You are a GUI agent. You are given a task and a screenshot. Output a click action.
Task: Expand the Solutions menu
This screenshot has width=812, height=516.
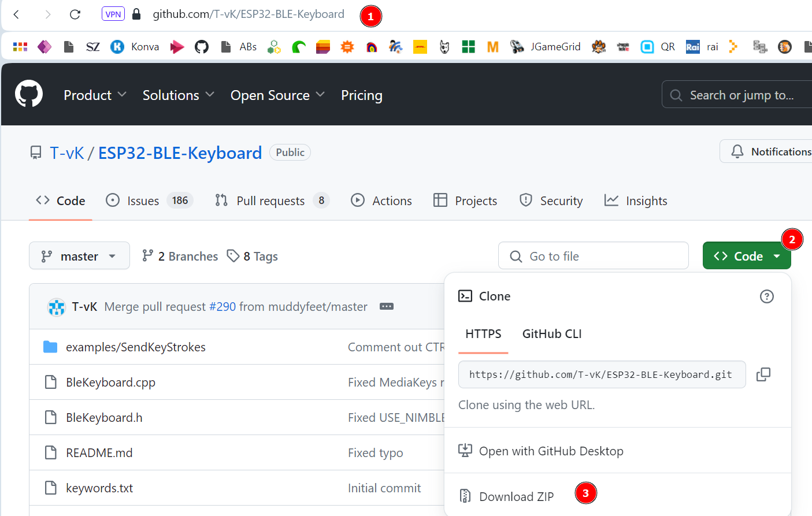point(179,95)
